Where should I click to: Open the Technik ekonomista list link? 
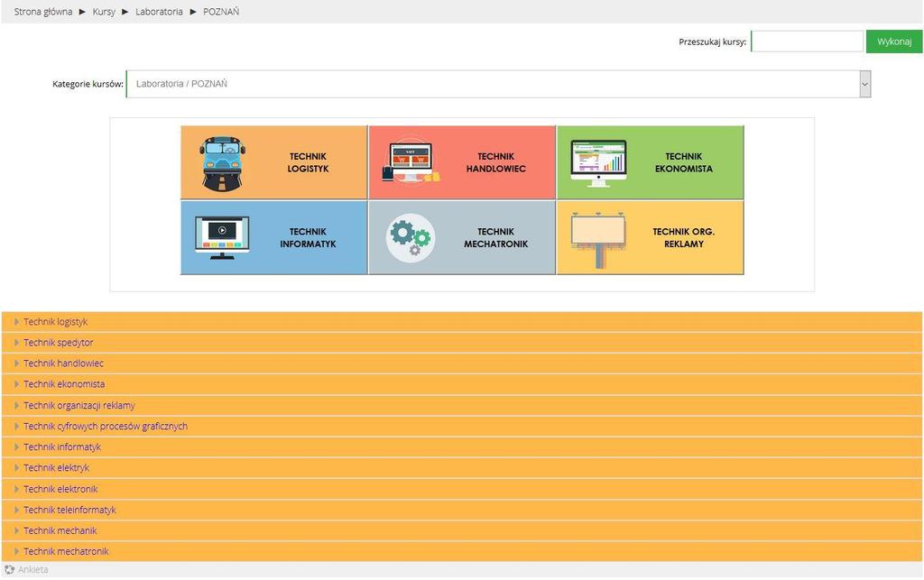64,384
